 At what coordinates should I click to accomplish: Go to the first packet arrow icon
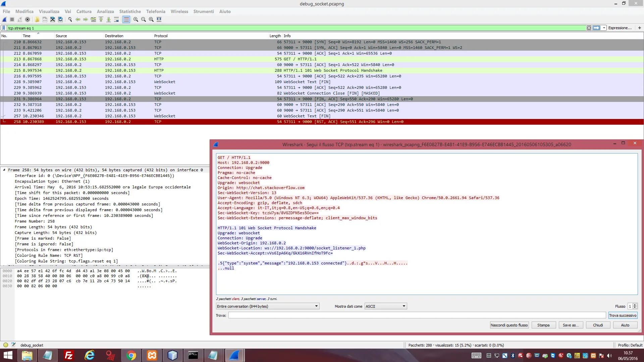(101, 19)
